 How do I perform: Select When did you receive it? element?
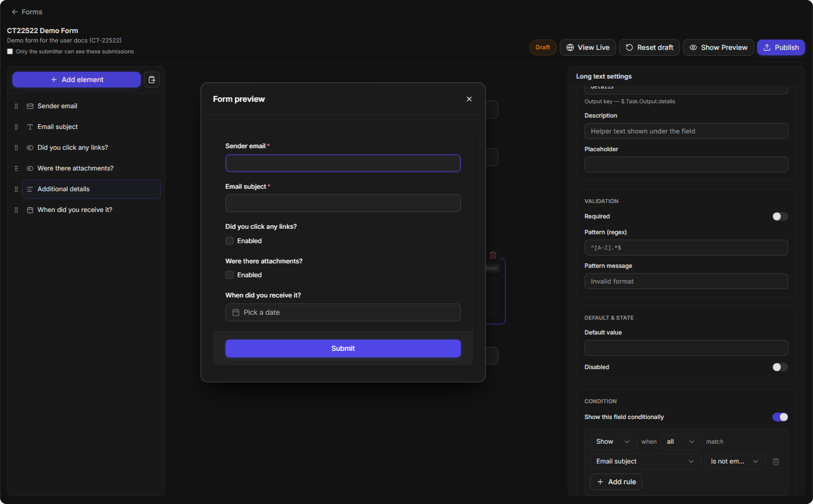point(91,210)
